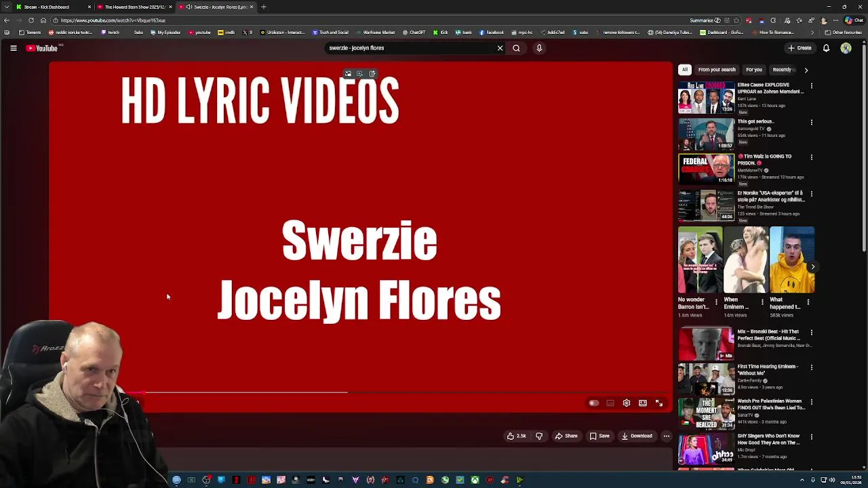Select the For you chip
This screenshot has width=868, height=488.
point(754,70)
